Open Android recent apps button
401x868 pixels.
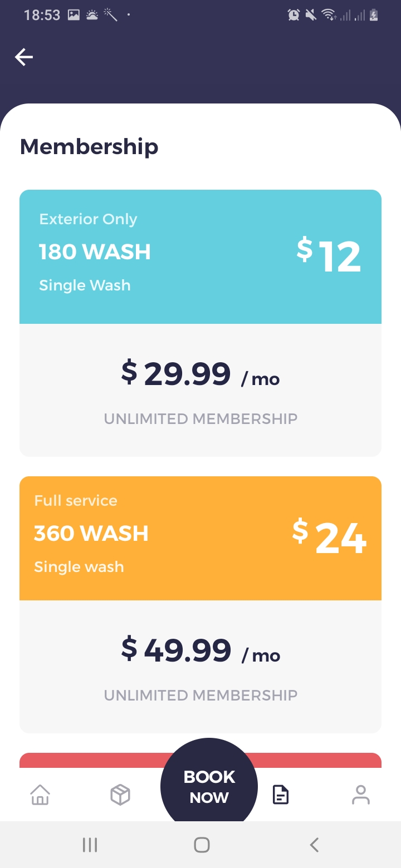tap(90, 845)
